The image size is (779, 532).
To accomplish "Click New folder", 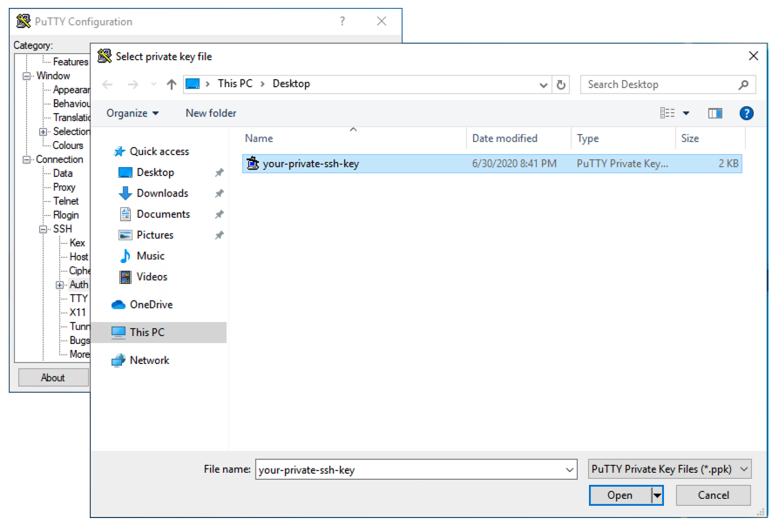I will 211,113.
